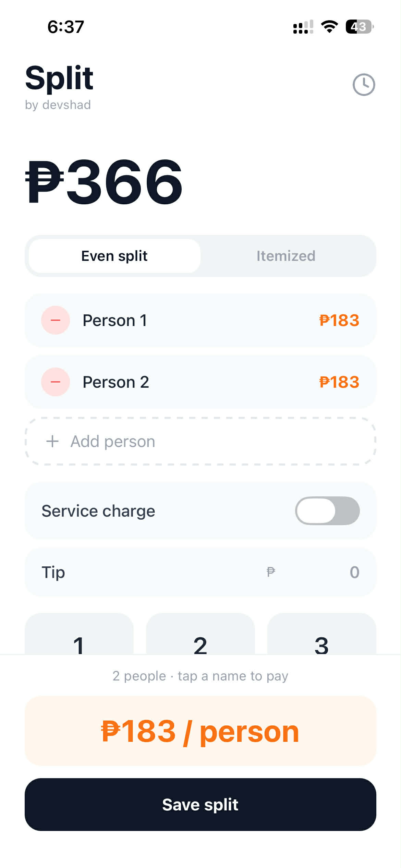
Task: Tap Person 1 name to pay
Action: pyautogui.click(x=115, y=320)
